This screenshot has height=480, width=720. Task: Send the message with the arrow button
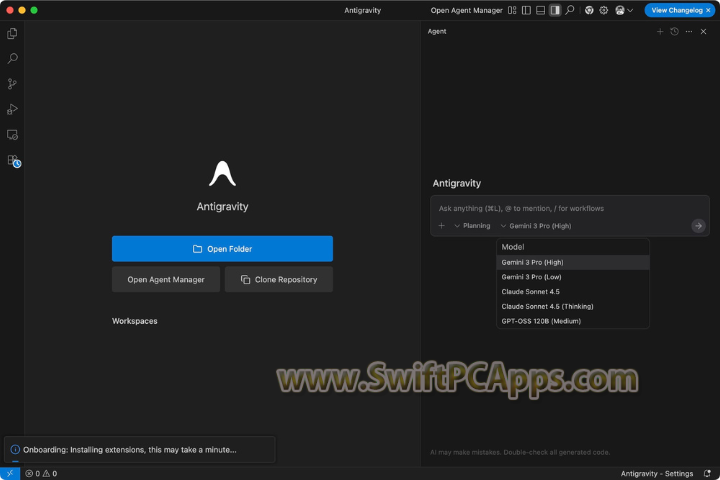[698, 226]
